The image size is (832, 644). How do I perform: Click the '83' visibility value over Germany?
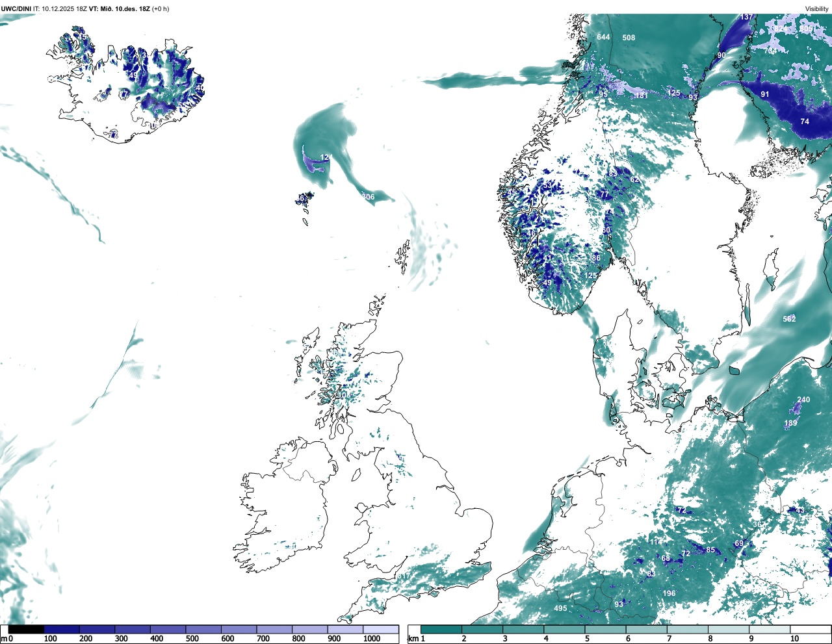pyautogui.click(x=651, y=574)
